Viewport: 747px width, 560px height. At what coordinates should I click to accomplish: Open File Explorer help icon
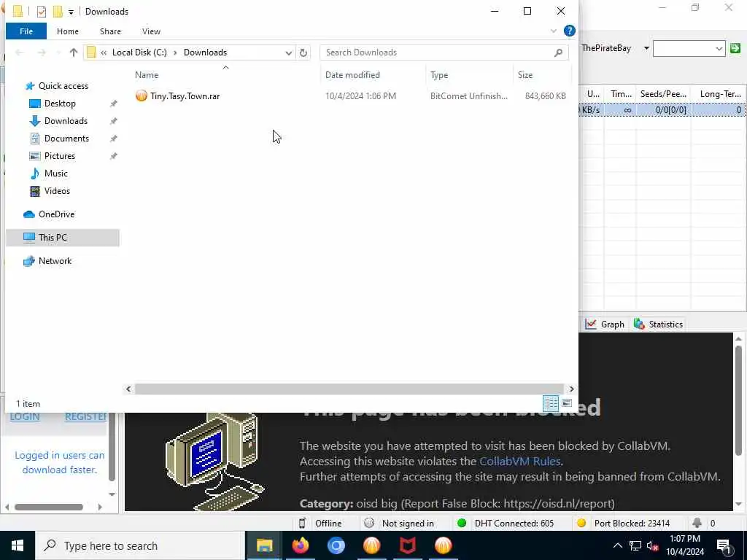(569, 31)
